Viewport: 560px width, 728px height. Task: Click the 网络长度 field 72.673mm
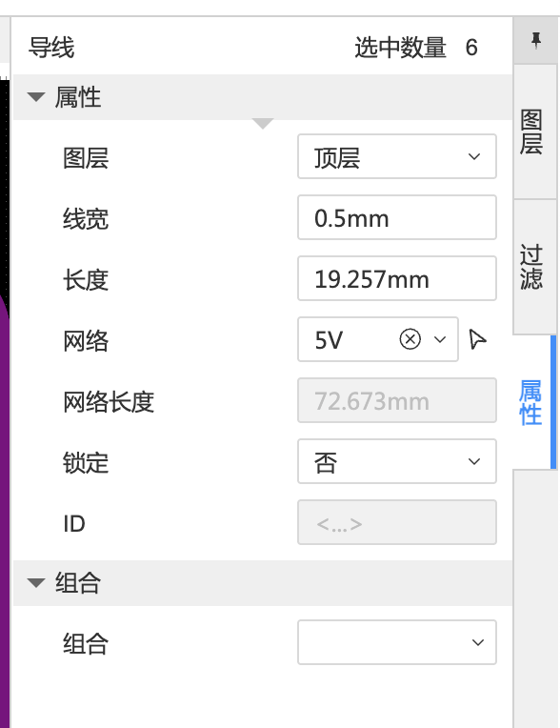click(x=397, y=400)
